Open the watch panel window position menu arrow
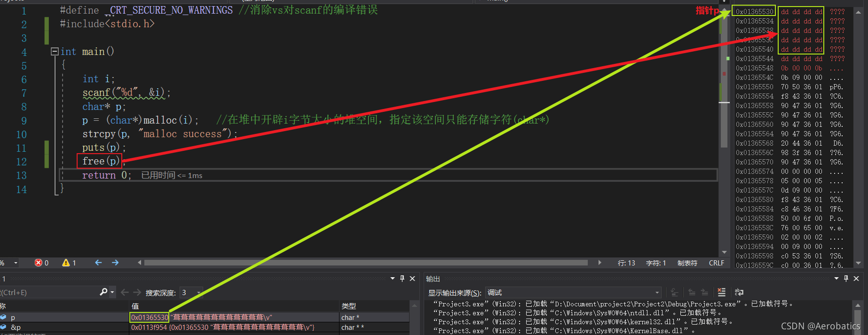The image size is (868, 335). (393, 279)
